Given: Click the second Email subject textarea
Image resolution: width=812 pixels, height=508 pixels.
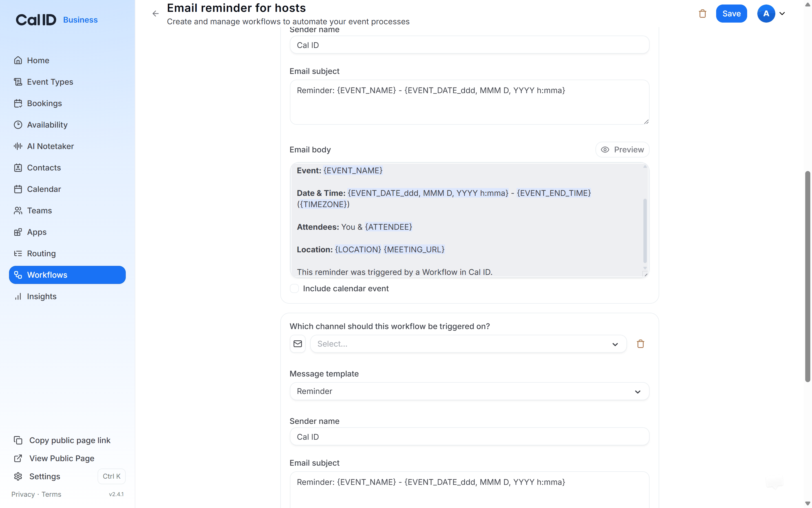Looking at the screenshot, I should (x=469, y=490).
